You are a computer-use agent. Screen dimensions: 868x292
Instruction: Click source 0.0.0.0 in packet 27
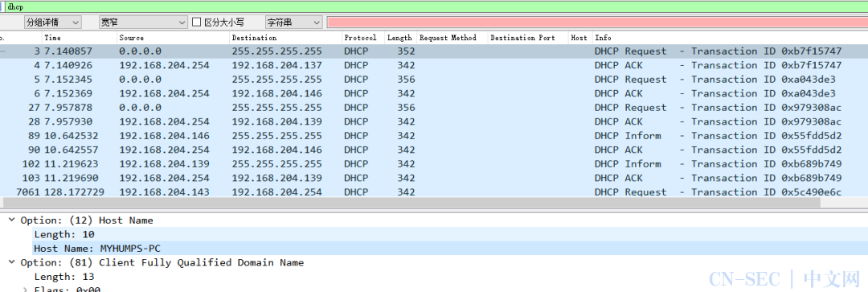(x=140, y=108)
